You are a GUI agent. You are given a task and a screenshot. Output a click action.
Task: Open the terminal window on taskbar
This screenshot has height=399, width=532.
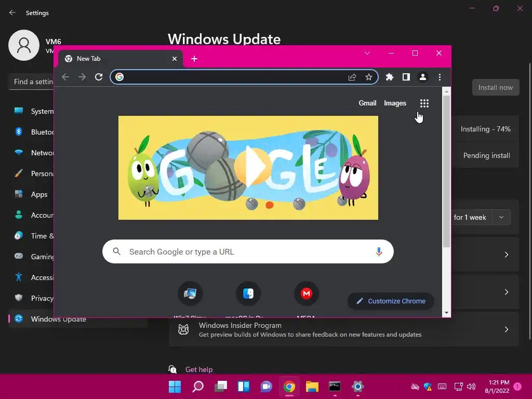335,387
